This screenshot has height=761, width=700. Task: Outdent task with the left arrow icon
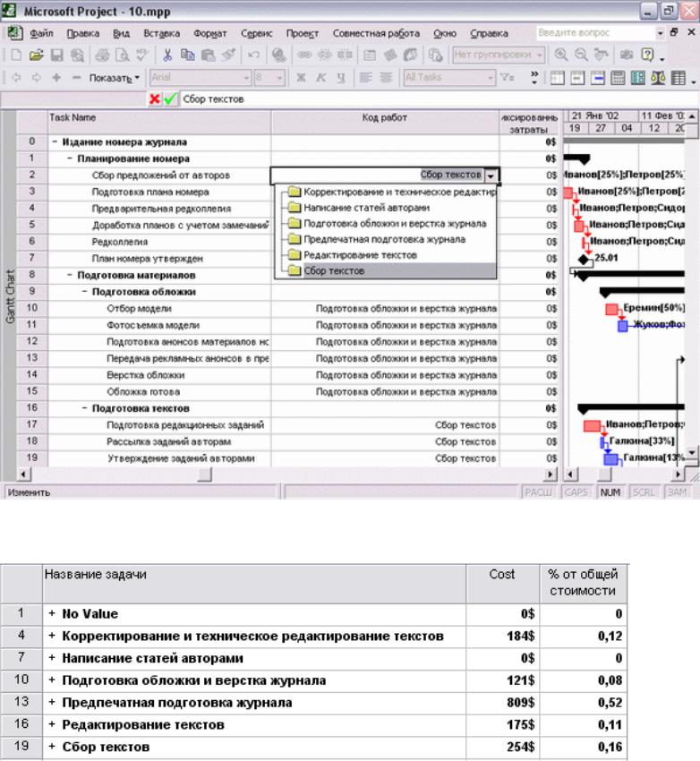pyautogui.click(x=16, y=78)
